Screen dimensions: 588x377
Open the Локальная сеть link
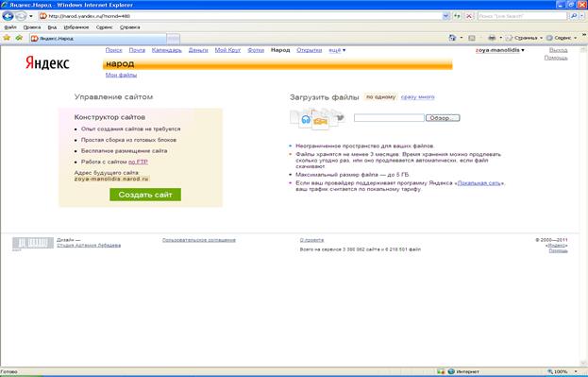479,183
